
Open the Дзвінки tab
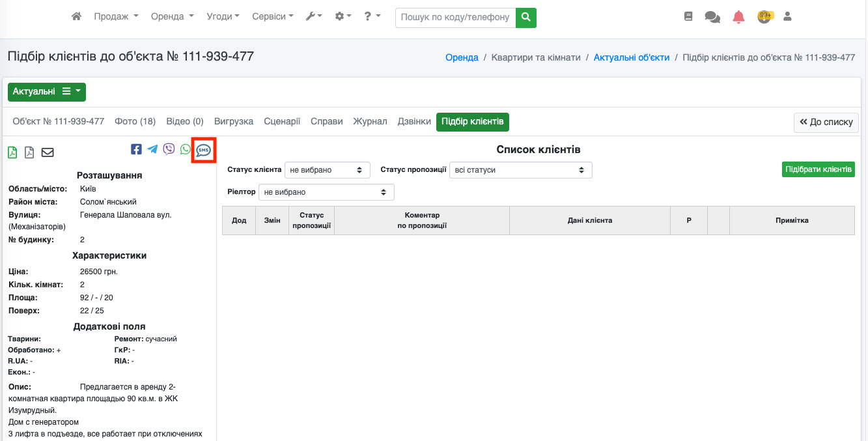point(414,121)
